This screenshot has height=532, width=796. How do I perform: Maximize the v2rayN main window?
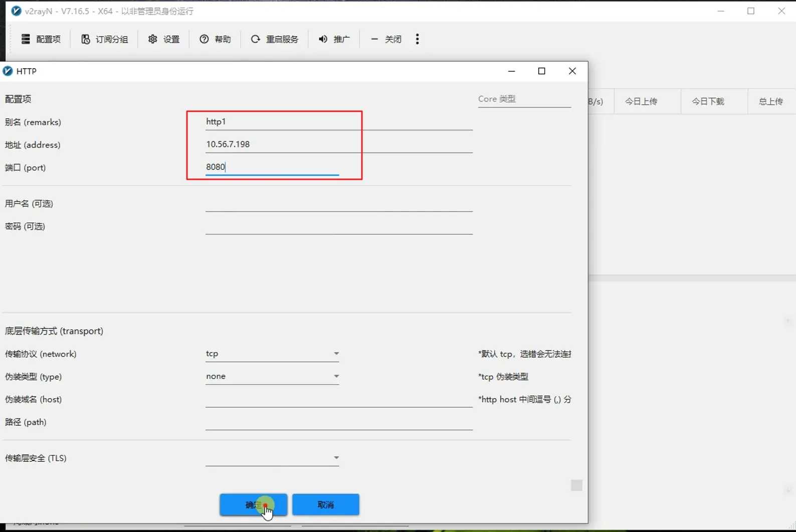coord(751,11)
